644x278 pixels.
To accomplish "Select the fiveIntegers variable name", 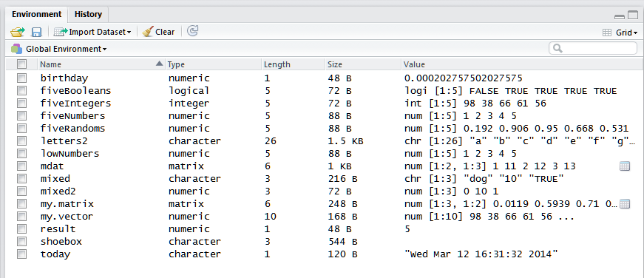I will pyautogui.click(x=75, y=103).
